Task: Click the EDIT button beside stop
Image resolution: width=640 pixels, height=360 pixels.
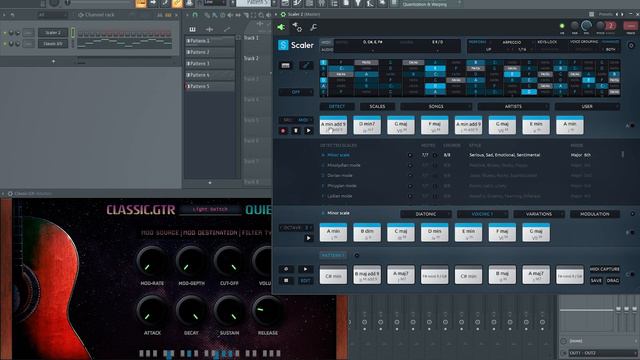Action: pos(305,280)
